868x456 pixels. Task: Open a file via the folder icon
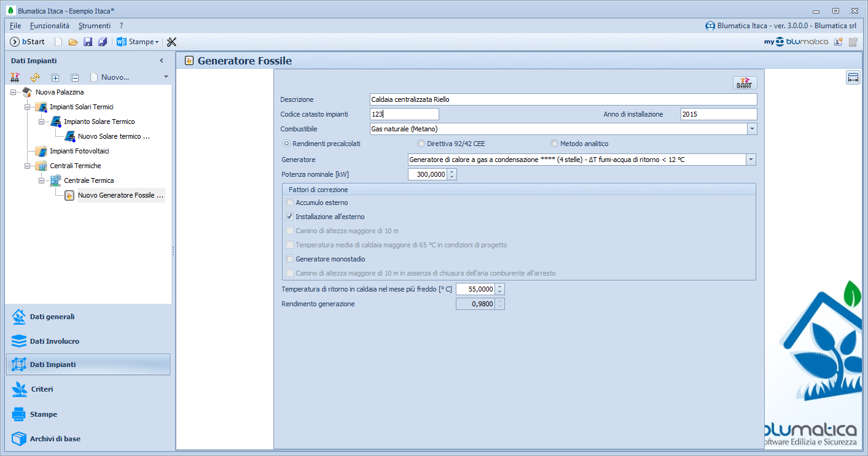(x=73, y=42)
